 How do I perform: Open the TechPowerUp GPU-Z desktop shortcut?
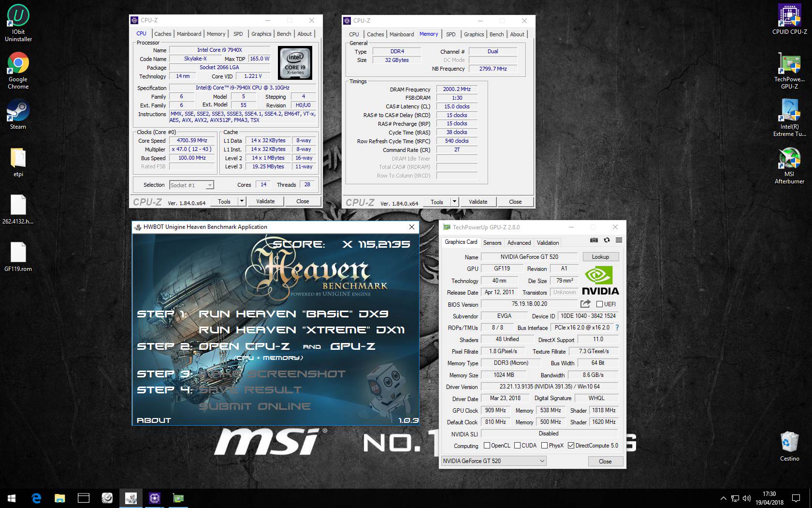pyautogui.click(x=789, y=71)
